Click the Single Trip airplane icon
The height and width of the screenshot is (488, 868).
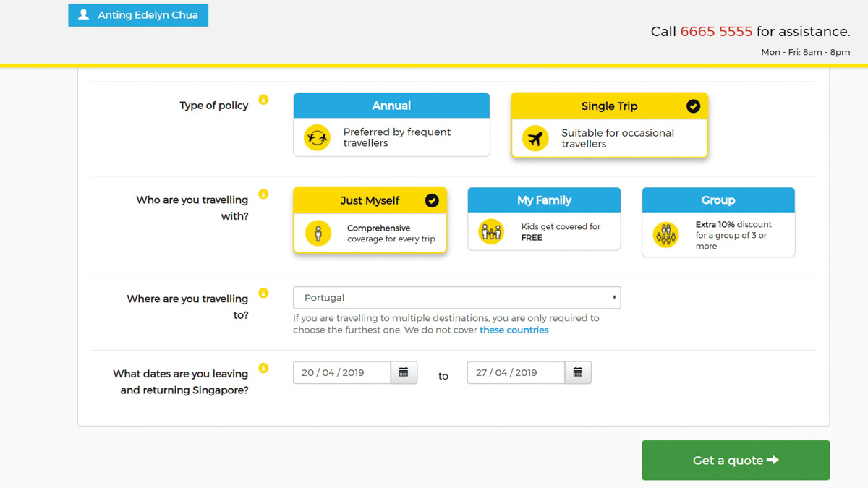(535, 138)
